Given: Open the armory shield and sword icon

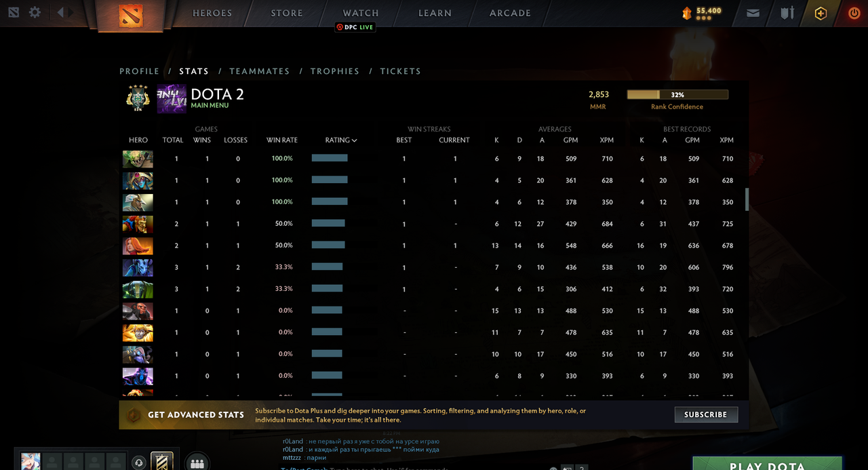Looking at the screenshot, I should click(787, 13).
